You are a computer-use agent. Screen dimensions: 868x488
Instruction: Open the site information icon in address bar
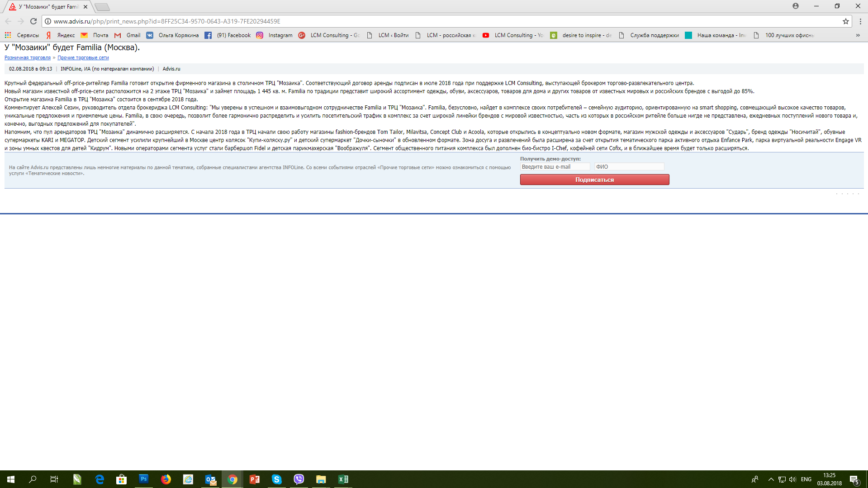[x=48, y=21]
